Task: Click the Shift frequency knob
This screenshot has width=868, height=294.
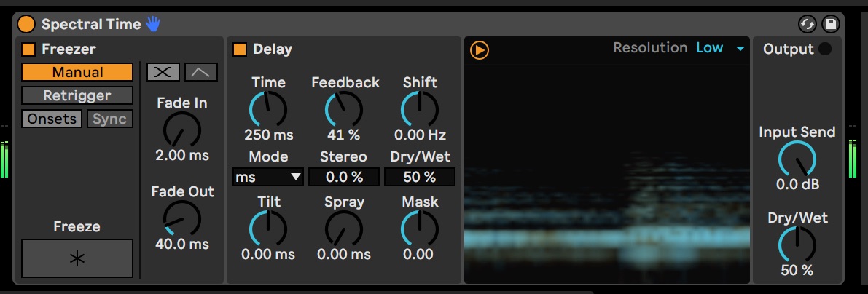Action: (420, 109)
